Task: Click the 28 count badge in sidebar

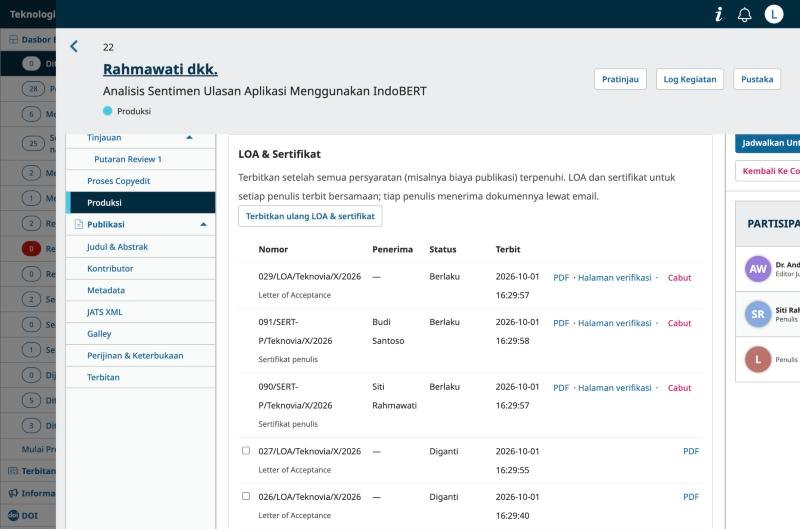Action: coord(33,89)
